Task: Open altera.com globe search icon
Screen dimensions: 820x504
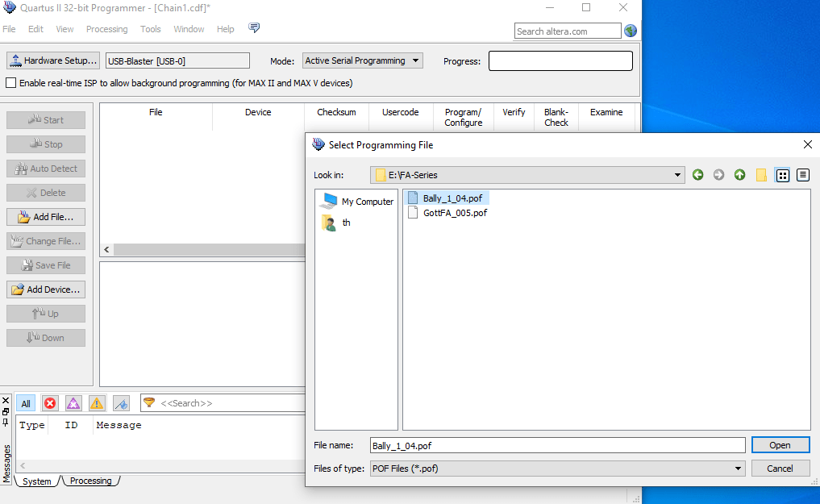Action: [631, 31]
